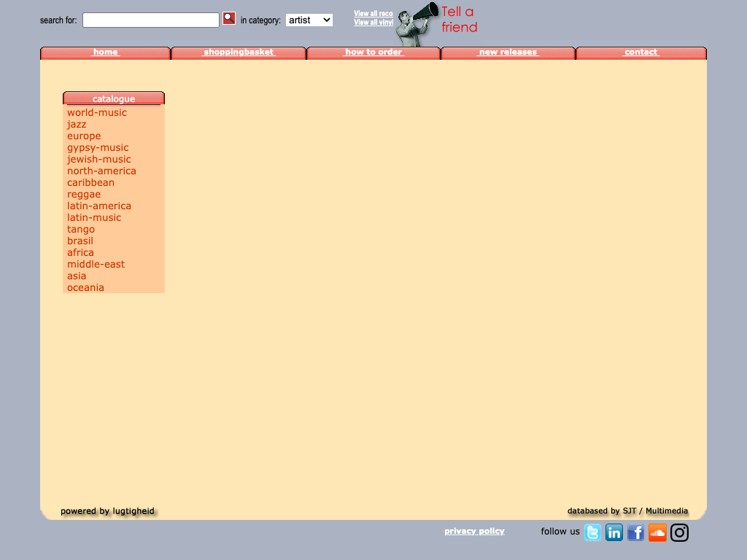Go to the home tab
The width and height of the screenshot is (747, 560).
coord(105,52)
